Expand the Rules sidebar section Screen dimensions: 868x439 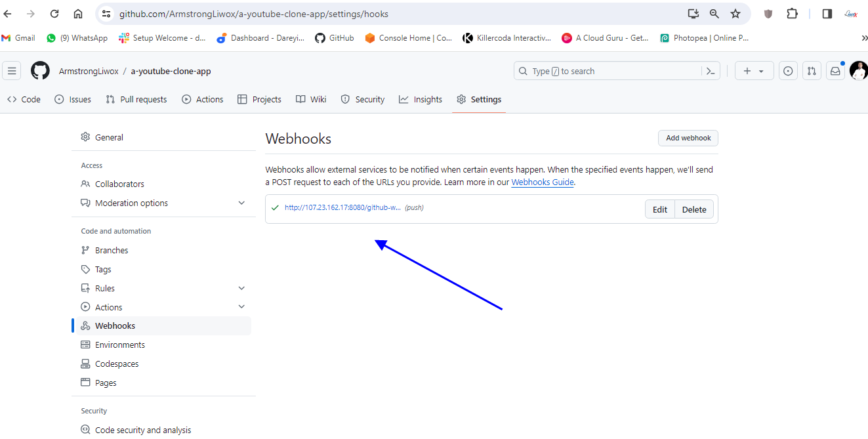click(241, 288)
